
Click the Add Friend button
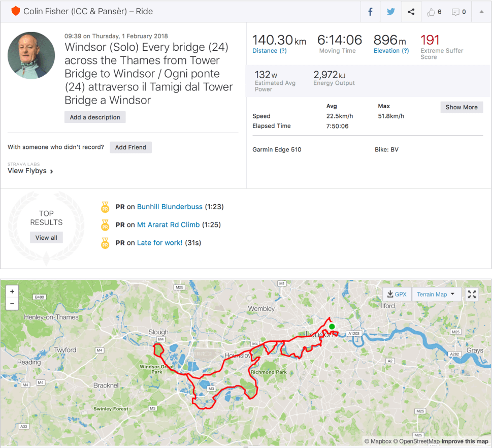[130, 147]
